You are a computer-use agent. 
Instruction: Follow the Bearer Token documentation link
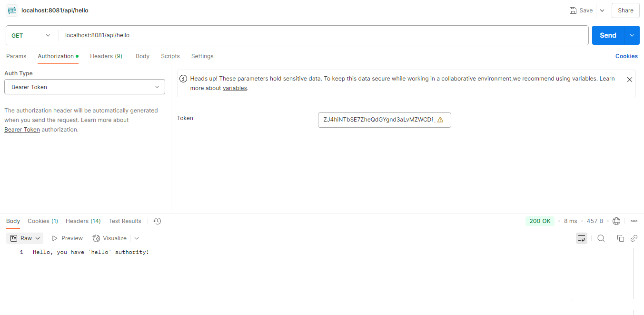click(22, 130)
